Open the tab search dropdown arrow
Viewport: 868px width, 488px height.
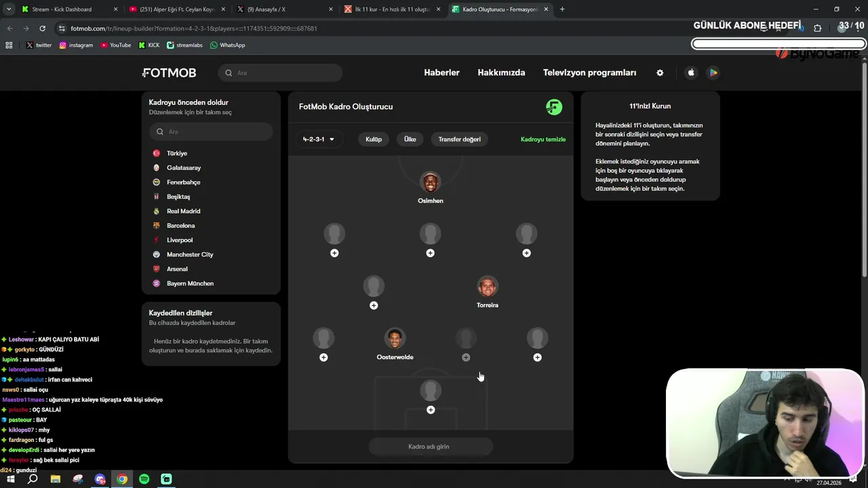[9, 9]
